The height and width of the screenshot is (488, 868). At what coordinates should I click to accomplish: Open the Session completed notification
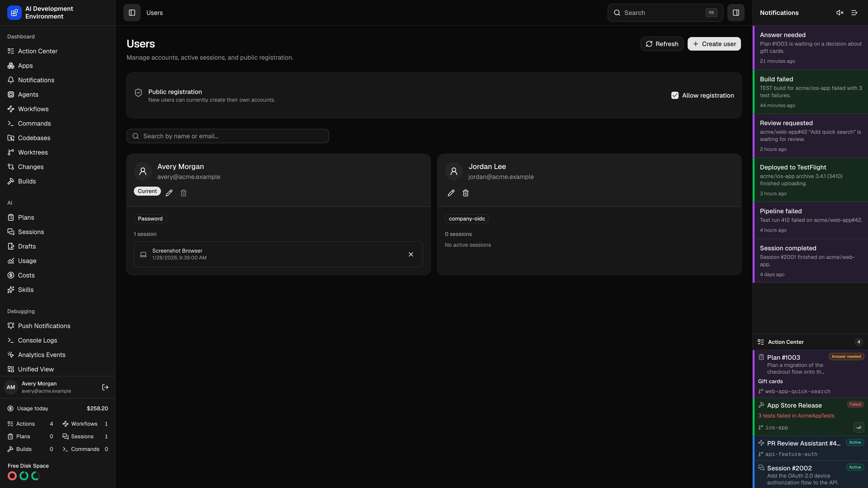(x=810, y=261)
